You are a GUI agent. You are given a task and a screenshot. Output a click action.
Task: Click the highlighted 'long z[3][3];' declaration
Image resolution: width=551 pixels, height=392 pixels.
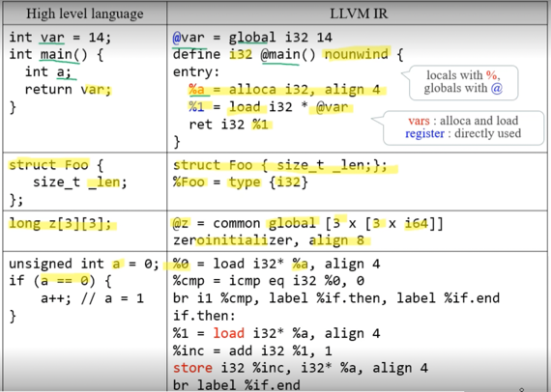pyautogui.click(x=60, y=224)
